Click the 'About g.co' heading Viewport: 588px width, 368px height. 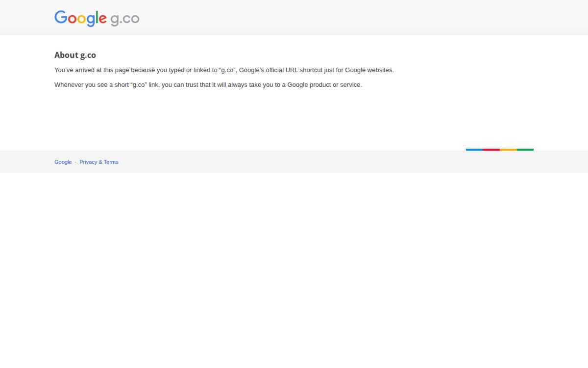pos(75,55)
